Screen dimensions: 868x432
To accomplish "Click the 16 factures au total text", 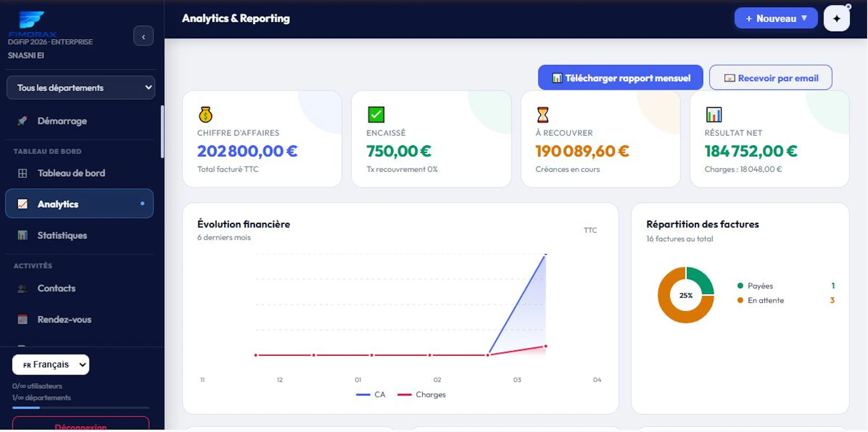I will pyautogui.click(x=680, y=238).
